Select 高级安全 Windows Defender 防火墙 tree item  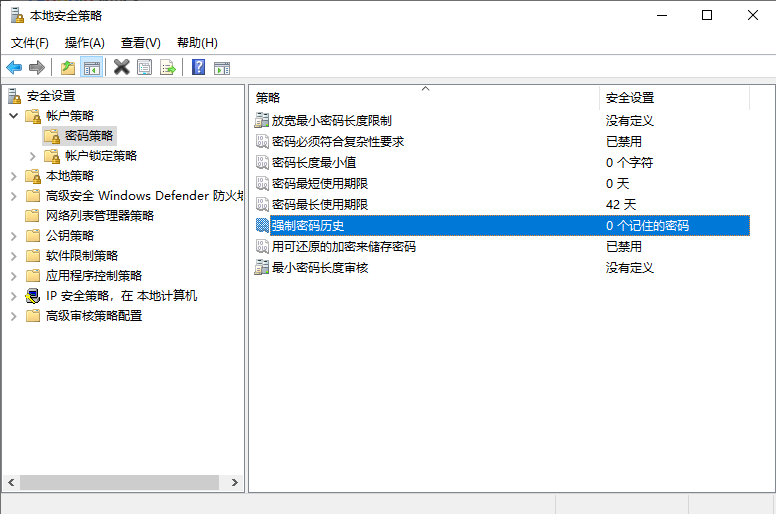point(145,196)
